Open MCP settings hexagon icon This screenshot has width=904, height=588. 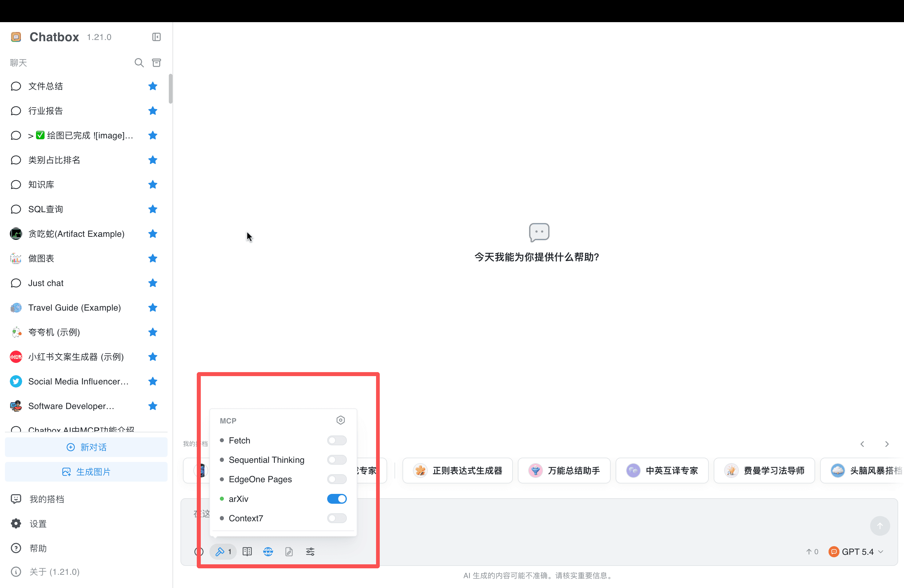point(340,420)
